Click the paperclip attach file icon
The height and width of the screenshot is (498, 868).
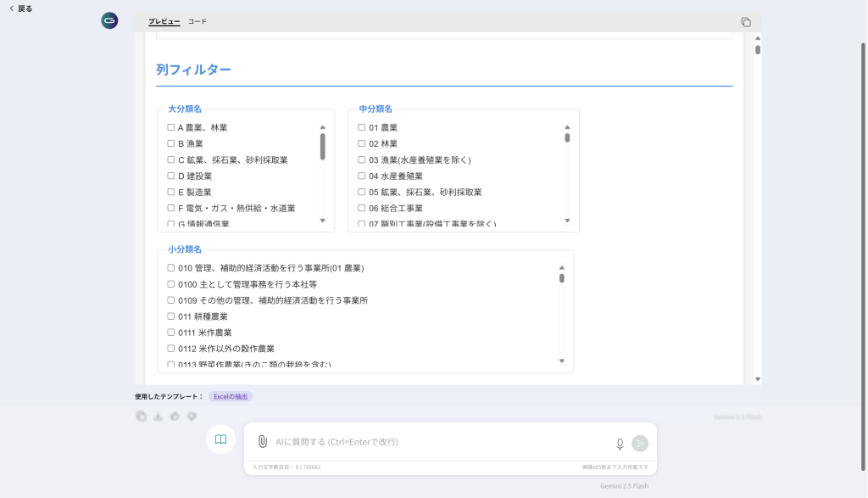click(263, 441)
